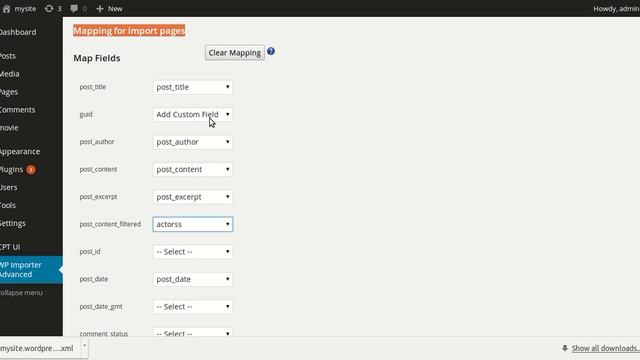Click Show all downloads link
This screenshot has width=640, height=360.
(x=605, y=348)
